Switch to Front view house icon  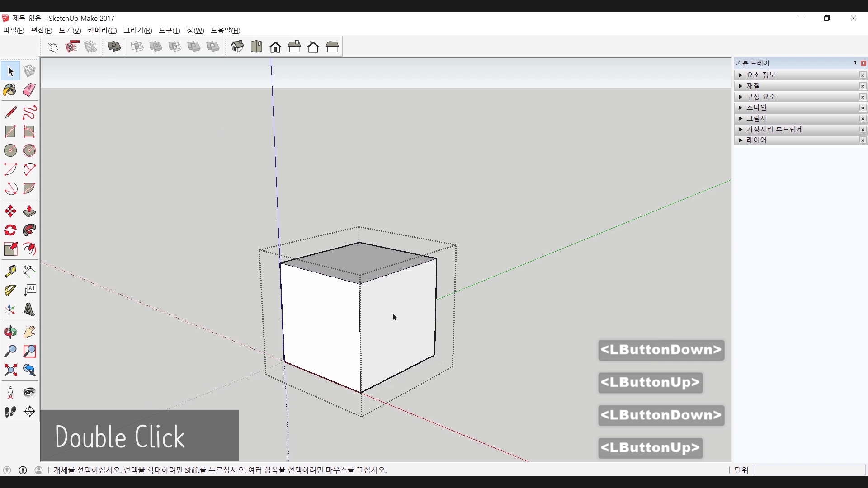(275, 47)
